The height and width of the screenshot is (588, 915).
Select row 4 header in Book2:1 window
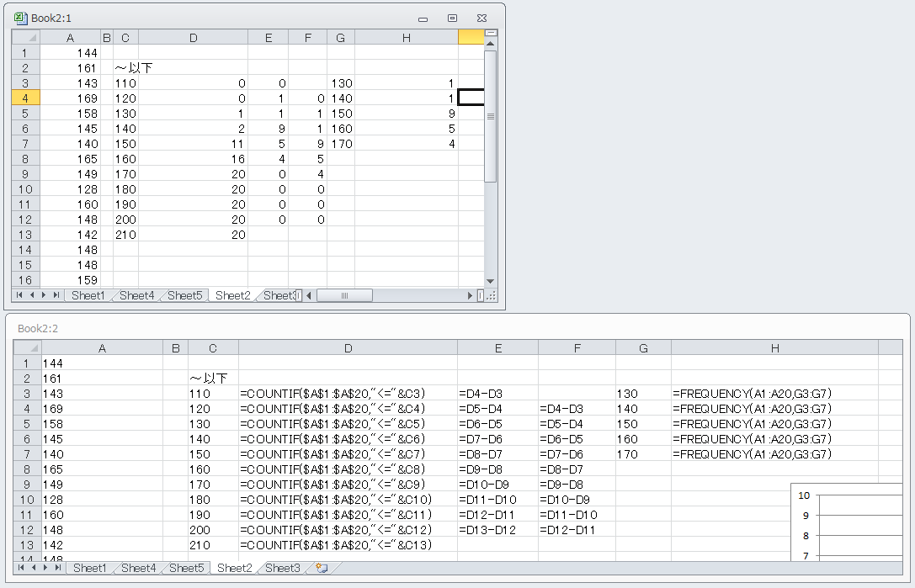pyautogui.click(x=25, y=98)
